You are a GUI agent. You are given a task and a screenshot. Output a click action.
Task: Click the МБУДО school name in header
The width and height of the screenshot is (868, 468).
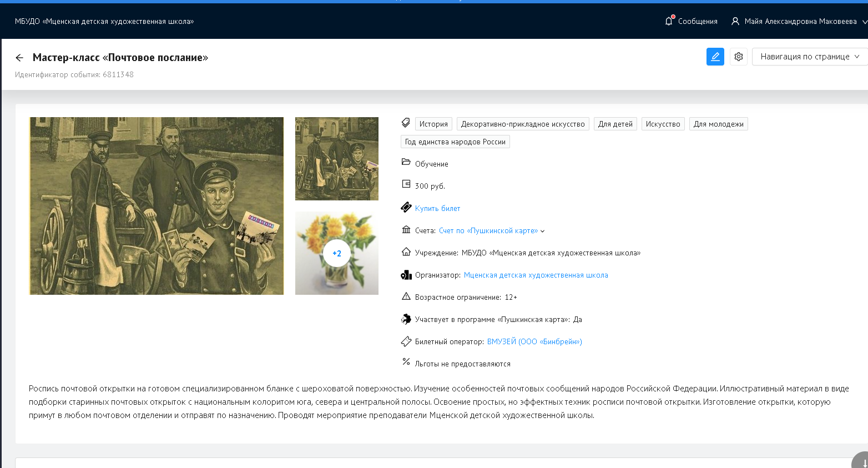pyautogui.click(x=104, y=21)
